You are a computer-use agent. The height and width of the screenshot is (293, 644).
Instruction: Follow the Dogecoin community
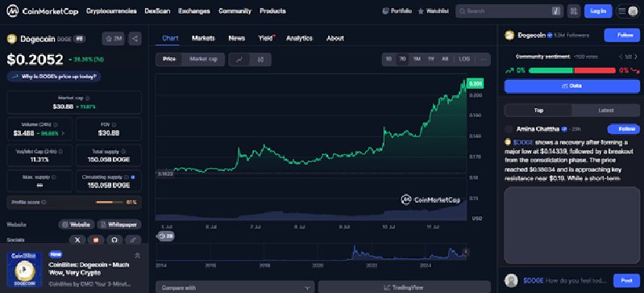[x=621, y=36]
